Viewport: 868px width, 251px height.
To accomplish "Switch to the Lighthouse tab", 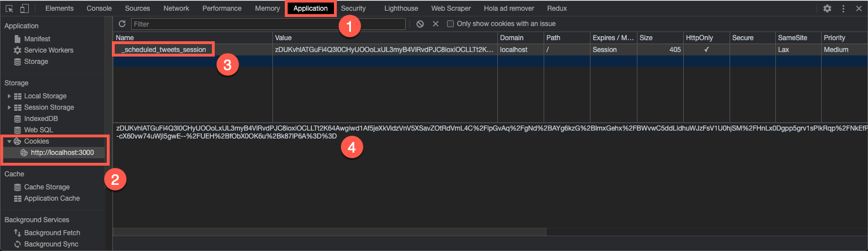I will [401, 8].
